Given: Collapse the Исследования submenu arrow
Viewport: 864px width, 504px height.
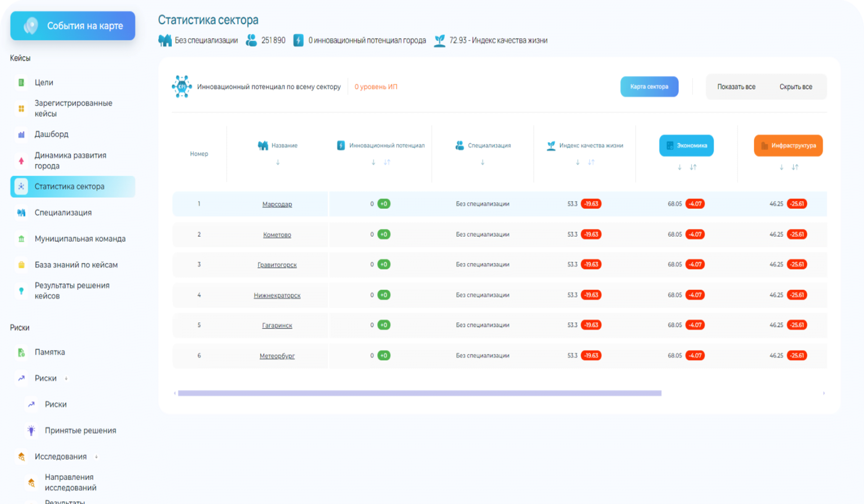Looking at the screenshot, I should point(96,457).
